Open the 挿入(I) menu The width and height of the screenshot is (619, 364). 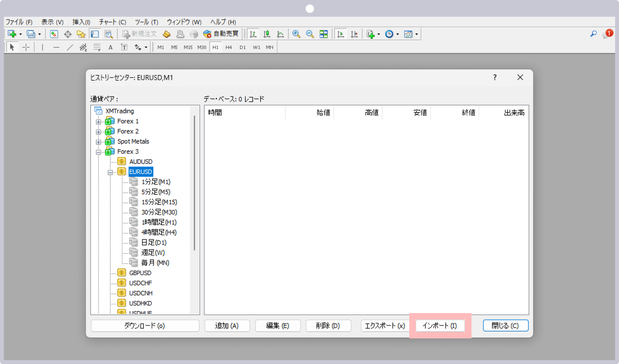point(81,22)
